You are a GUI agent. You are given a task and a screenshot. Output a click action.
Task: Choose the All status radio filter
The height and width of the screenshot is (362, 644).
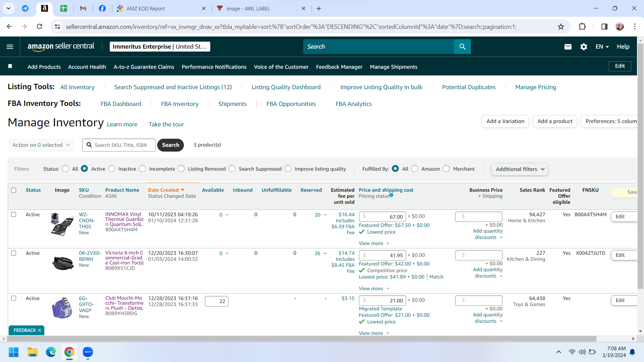pyautogui.click(x=65, y=169)
